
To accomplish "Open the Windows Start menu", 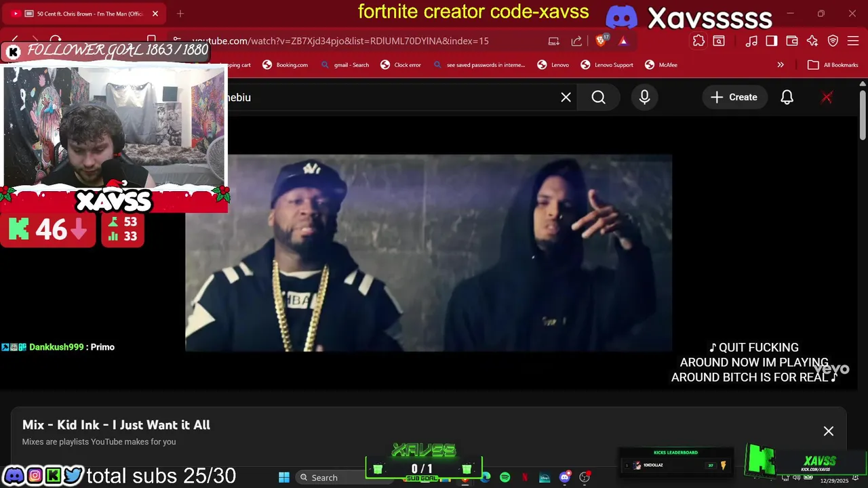I will [x=284, y=477].
